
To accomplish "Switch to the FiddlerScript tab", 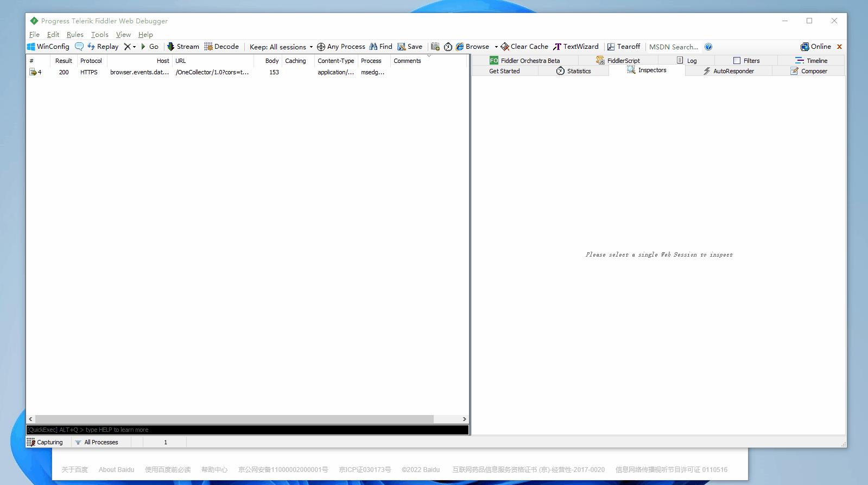I will 618,61.
